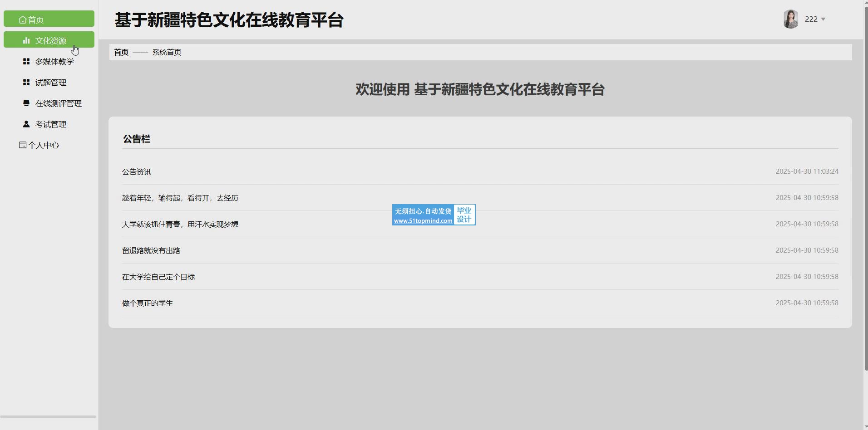Open the 公告资讯 announcement
868x430 pixels.
click(x=137, y=172)
